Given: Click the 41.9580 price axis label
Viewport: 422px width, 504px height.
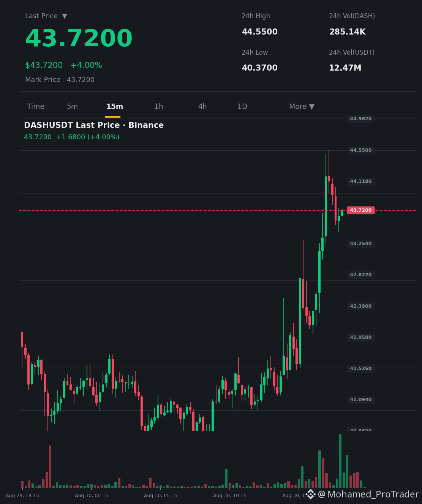Looking at the screenshot, I should [361, 337].
